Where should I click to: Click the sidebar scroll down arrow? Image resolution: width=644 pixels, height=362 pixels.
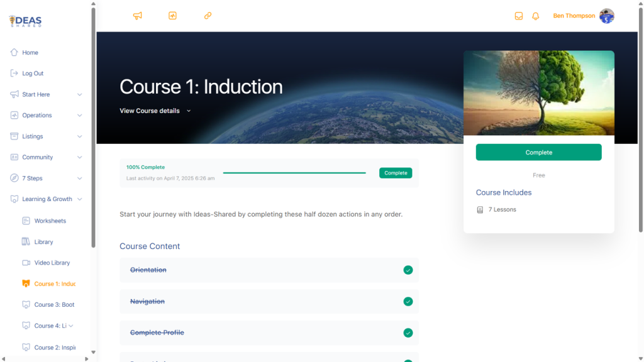pos(93,352)
